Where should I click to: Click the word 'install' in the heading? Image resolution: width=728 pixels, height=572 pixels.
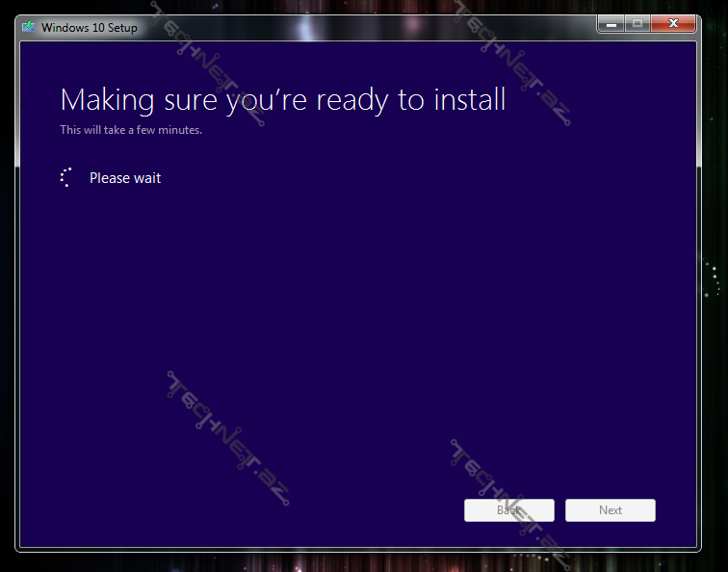point(469,99)
